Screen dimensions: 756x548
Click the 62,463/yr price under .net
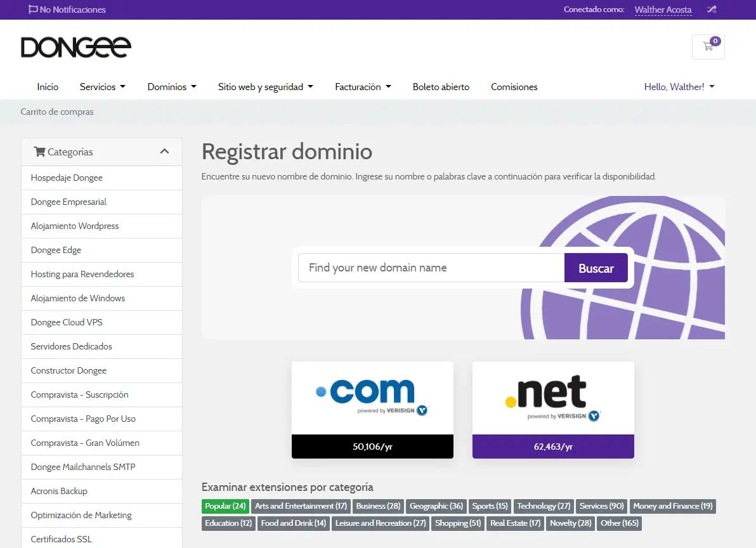point(554,447)
